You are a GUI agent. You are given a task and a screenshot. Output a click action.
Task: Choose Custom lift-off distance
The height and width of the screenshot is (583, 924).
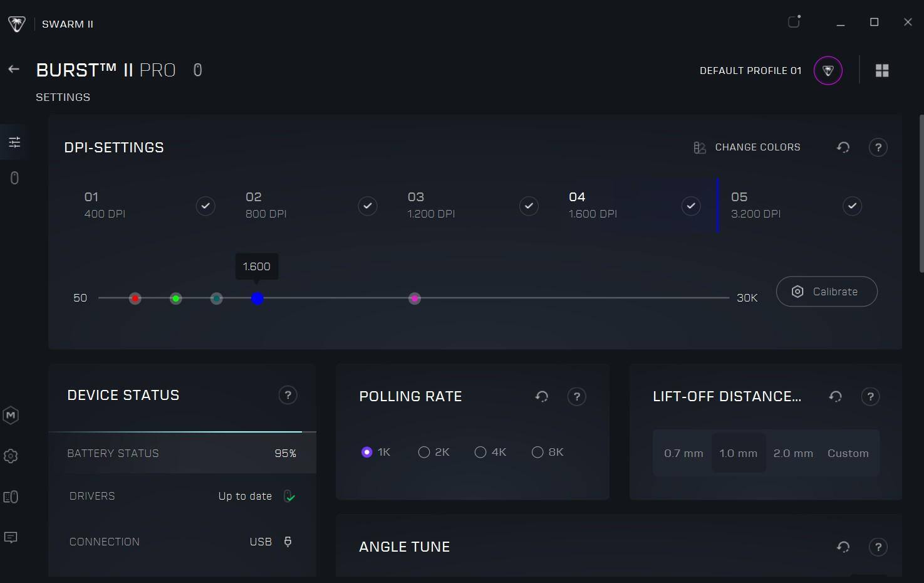(x=848, y=453)
